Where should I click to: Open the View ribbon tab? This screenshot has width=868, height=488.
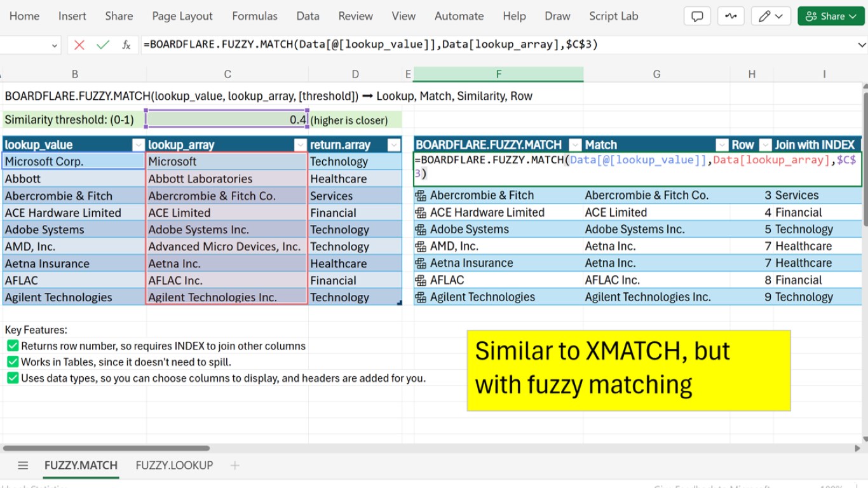click(403, 17)
